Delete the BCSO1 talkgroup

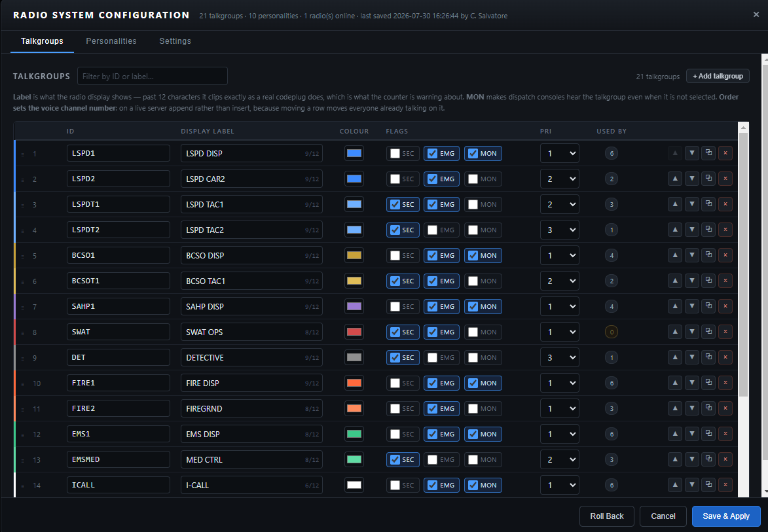[x=725, y=255]
